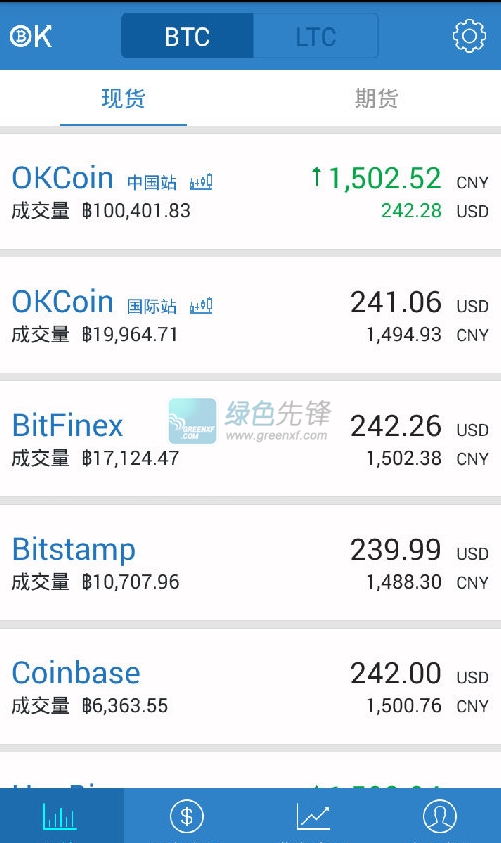This screenshot has height=843, width=501.
Task: Open the Coinbase market entry
Action: click(250, 686)
